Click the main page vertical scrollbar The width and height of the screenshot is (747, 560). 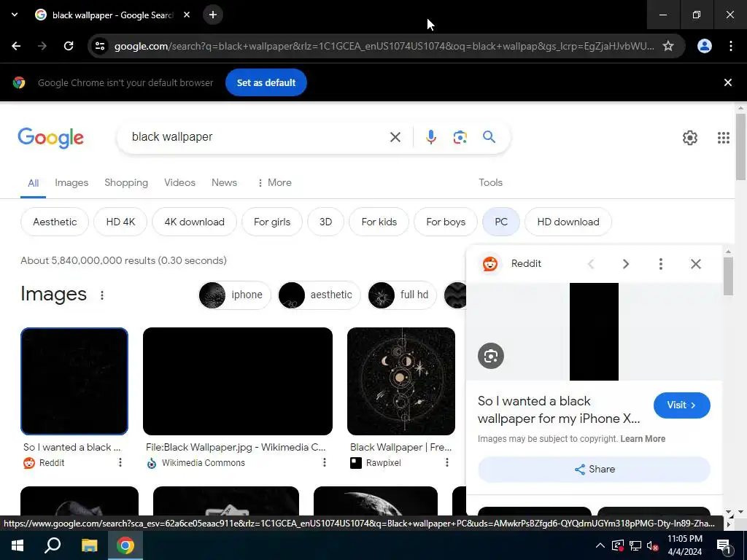[740, 147]
